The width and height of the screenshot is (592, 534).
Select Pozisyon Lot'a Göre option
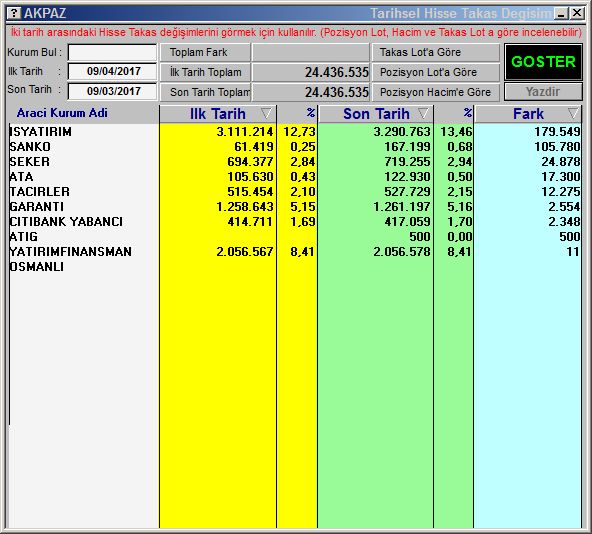click(436, 72)
